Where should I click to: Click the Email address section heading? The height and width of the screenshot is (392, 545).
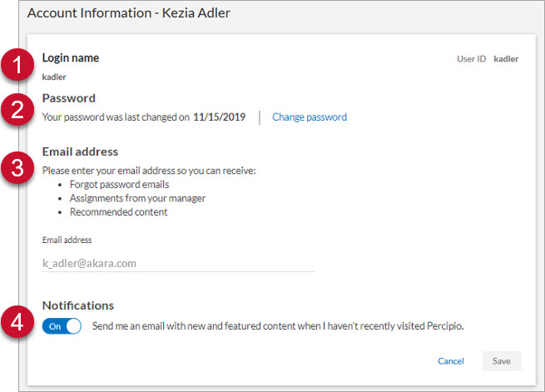click(80, 151)
